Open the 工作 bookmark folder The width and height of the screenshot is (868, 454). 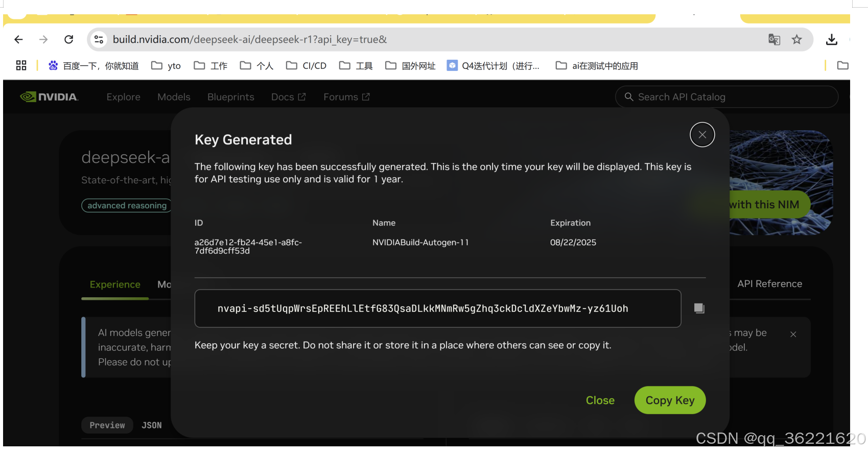(210, 66)
